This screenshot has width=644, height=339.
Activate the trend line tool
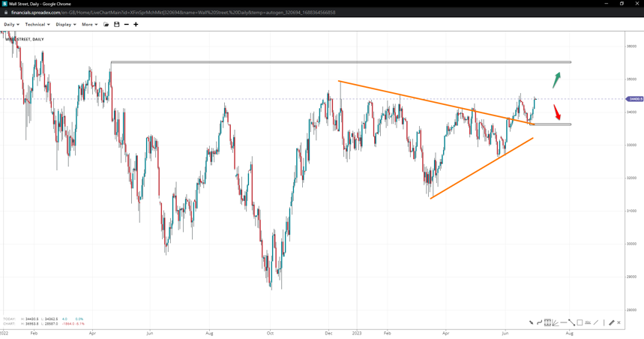click(572, 322)
